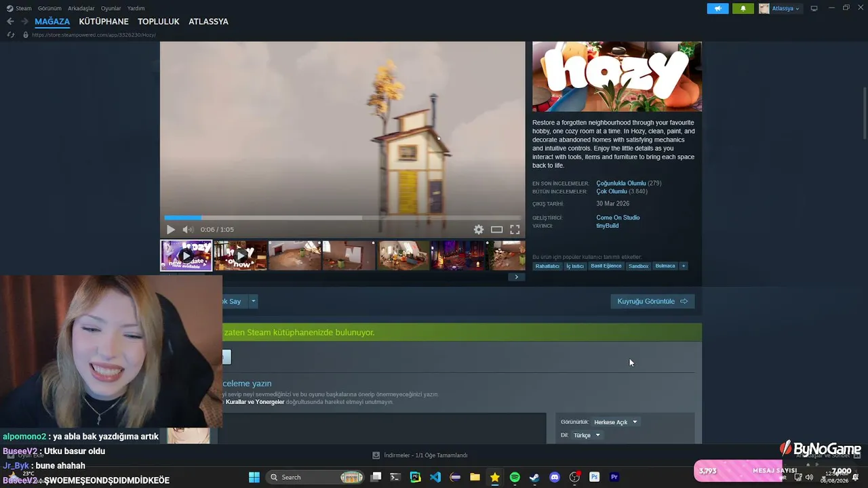Open Premiere Pro from the taskbar

coord(614,477)
